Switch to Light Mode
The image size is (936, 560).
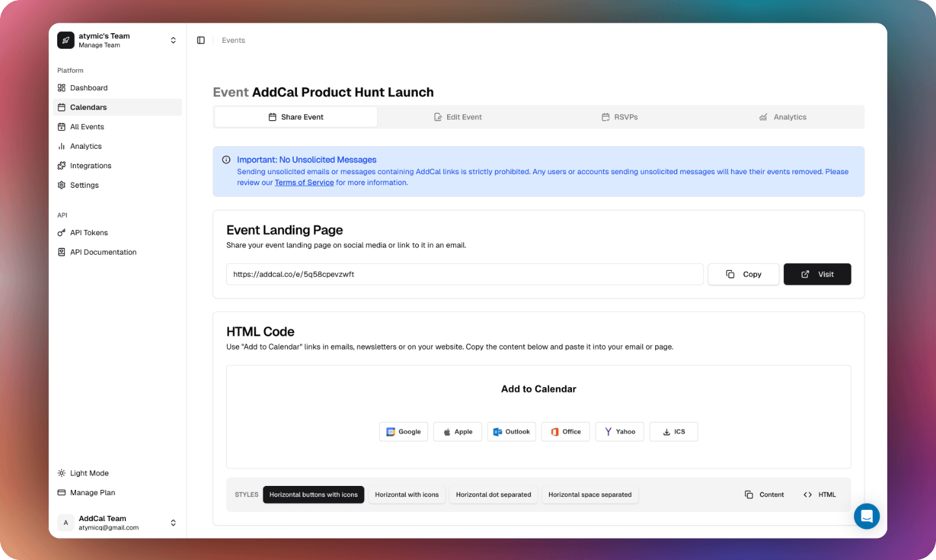pos(118,473)
